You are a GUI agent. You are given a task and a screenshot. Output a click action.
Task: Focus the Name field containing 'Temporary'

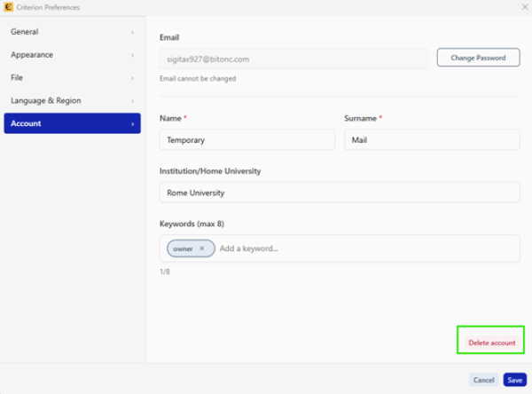pyautogui.click(x=246, y=139)
